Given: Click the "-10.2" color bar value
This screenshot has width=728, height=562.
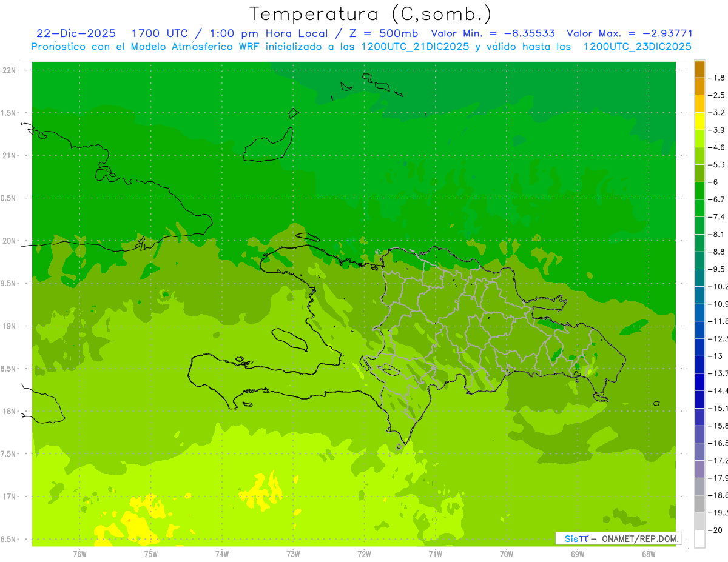Looking at the screenshot, I should (718, 286).
